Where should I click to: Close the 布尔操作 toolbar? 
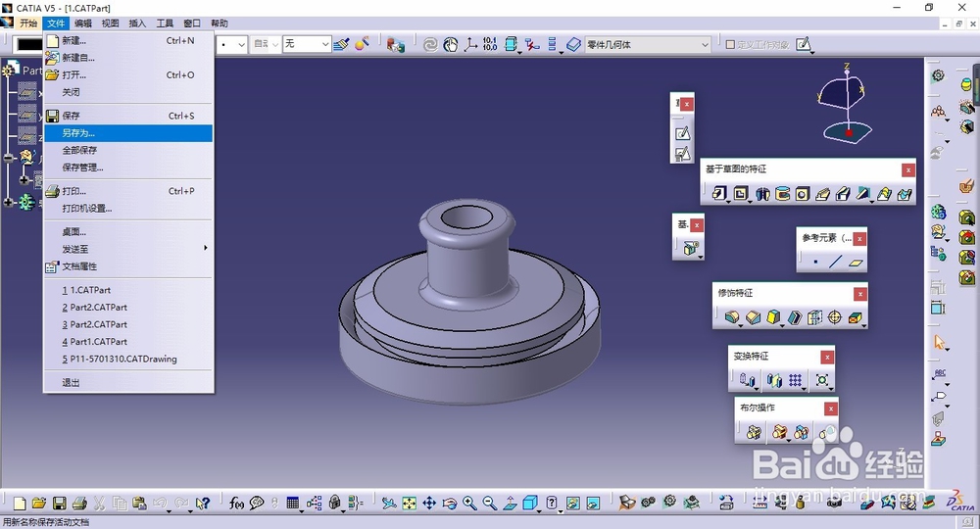point(831,409)
